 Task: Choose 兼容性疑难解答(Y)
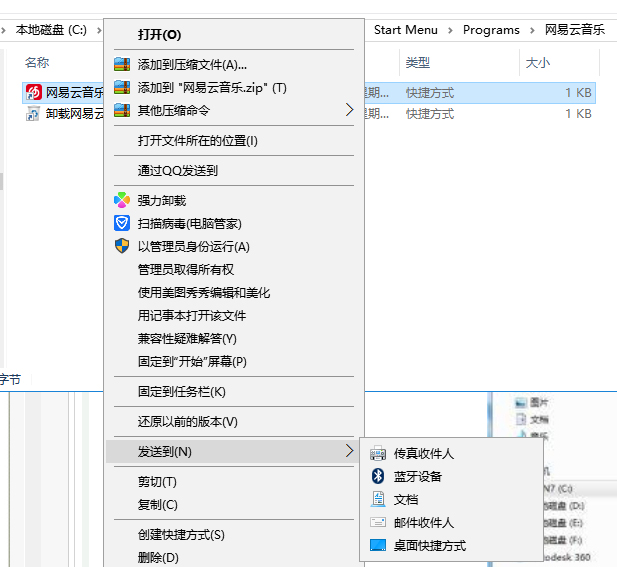click(234, 338)
